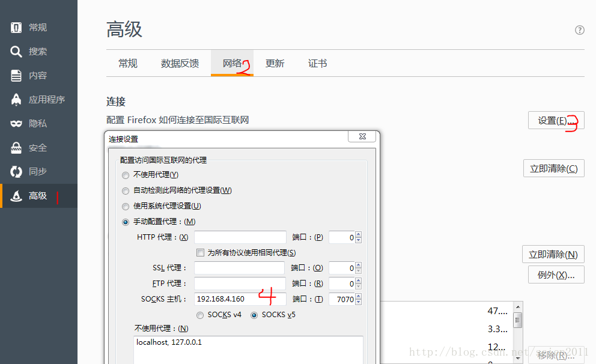Click SOCKS port field showing 7070
Viewport: 596px width, 364px height.
[342, 299]
